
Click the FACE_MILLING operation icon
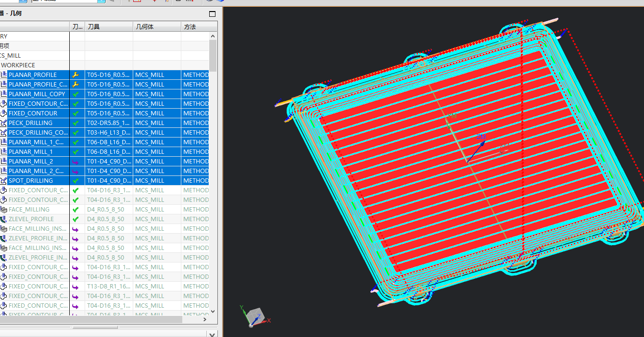click(x=4, y=210)
